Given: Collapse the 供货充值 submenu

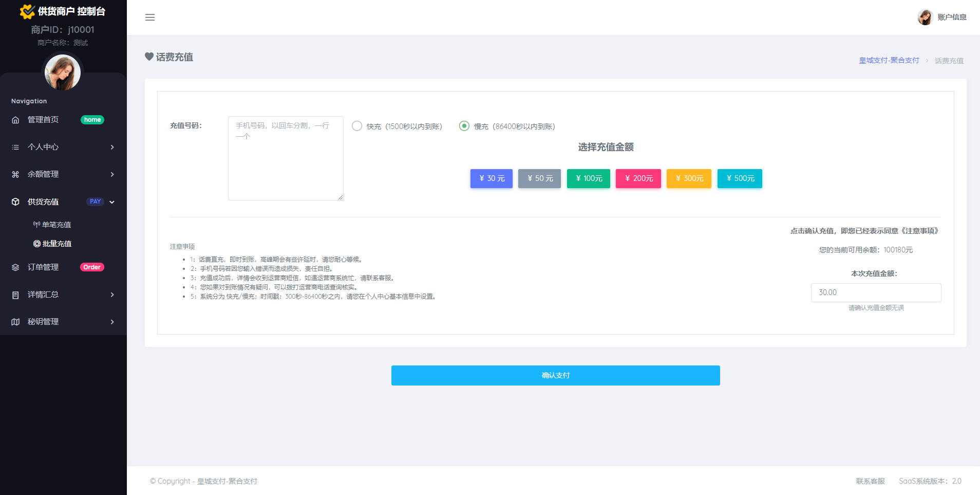Looking at the screenshot, I should click(x=112, y=201).
